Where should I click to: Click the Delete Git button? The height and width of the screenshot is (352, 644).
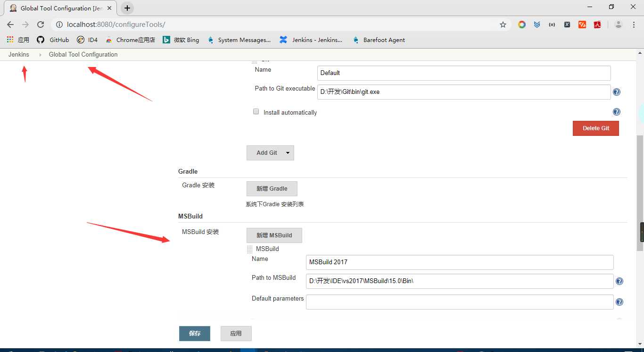click(596, 128)
